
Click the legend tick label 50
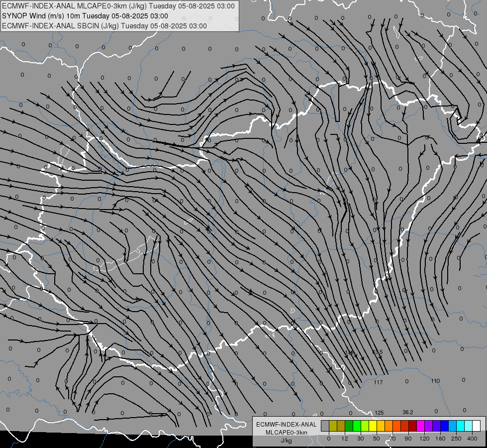tap(377, 439)
